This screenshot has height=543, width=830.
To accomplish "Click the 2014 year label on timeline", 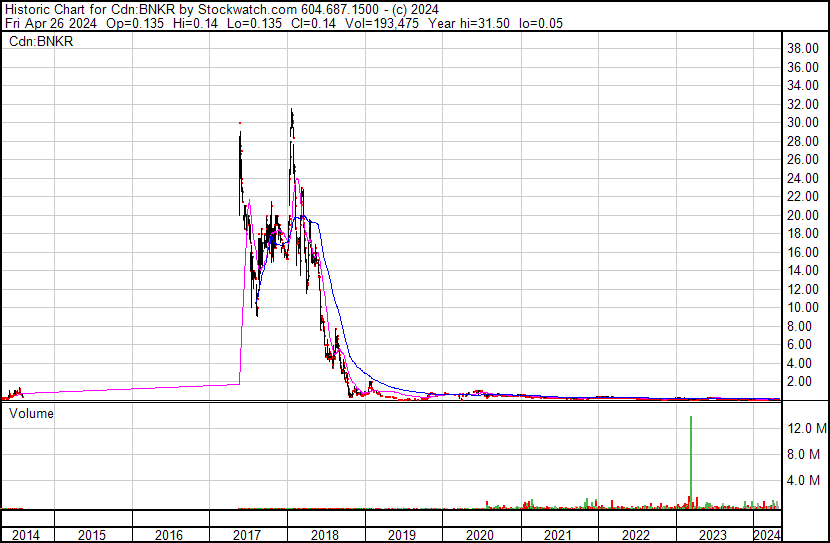I will click(x=26, y=535).
